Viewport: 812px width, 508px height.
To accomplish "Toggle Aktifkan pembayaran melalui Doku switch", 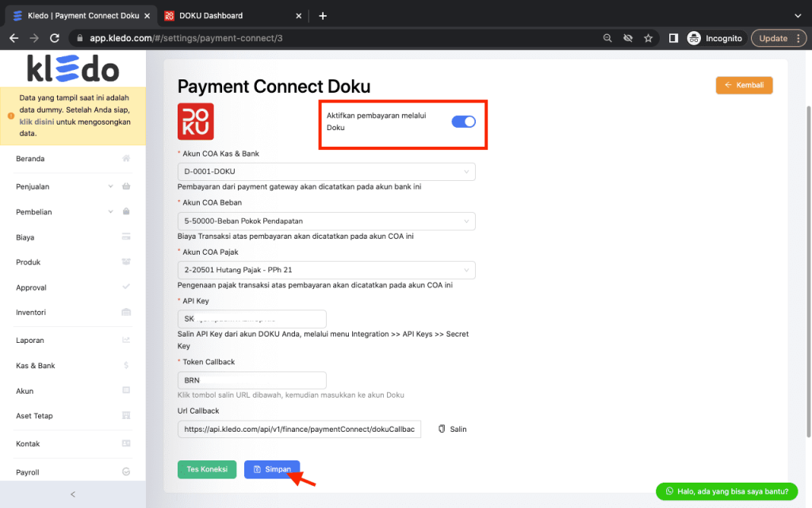I will pyautogui.click(x=463, y=121).
